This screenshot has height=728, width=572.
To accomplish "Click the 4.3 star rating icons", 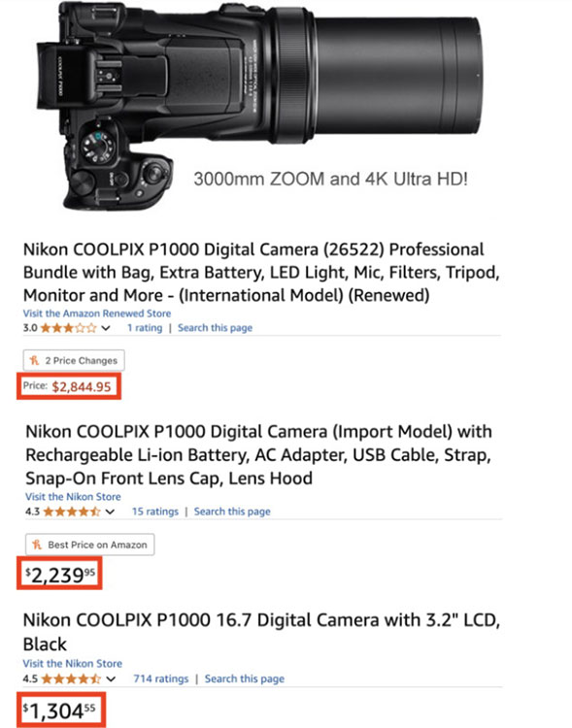I will tap(72, 512).
